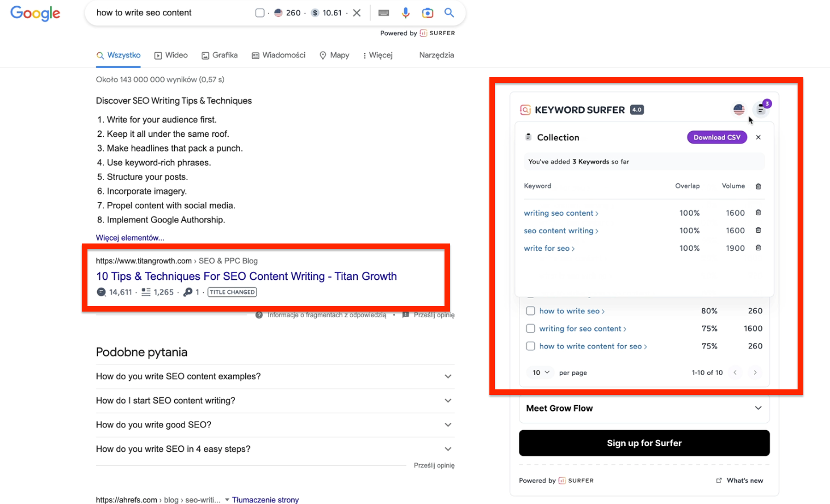This screenshot has width=830, height=504.
Task: Click Prześlij opinię below Podobne pytania
Action: tap(434, 465)
